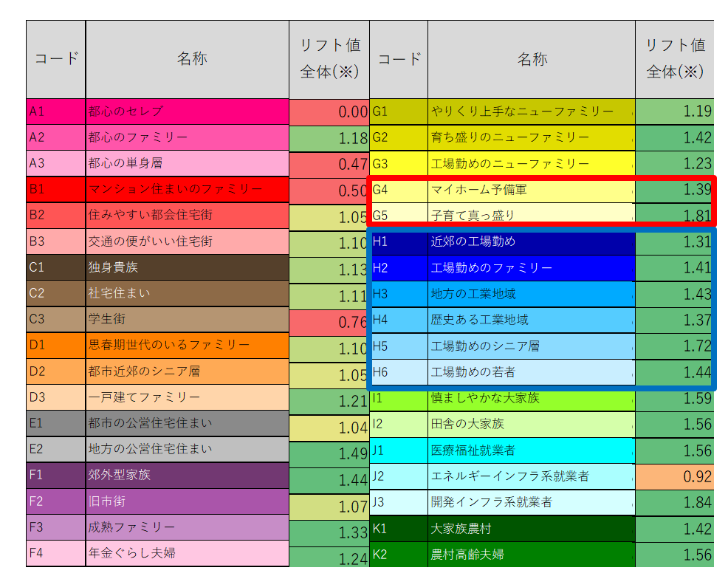728x576 pixels.
Task: Select the lift value 1.49
Action: tap(329, 454)
